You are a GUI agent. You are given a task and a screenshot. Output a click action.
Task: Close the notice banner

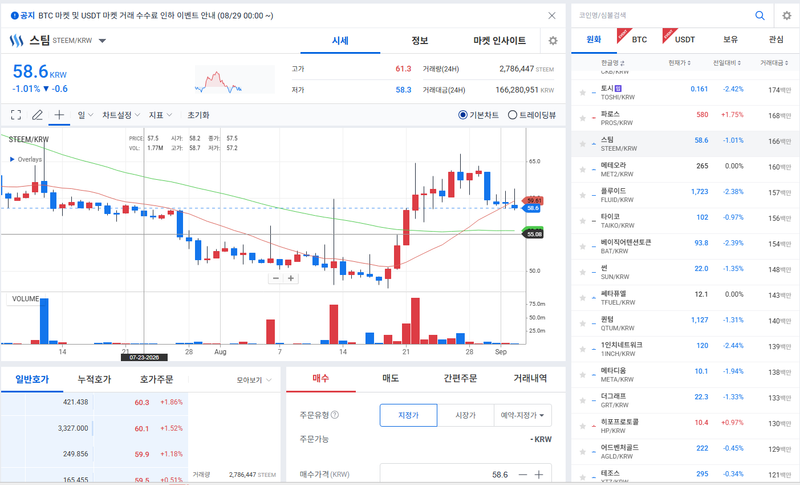(552, 15)
